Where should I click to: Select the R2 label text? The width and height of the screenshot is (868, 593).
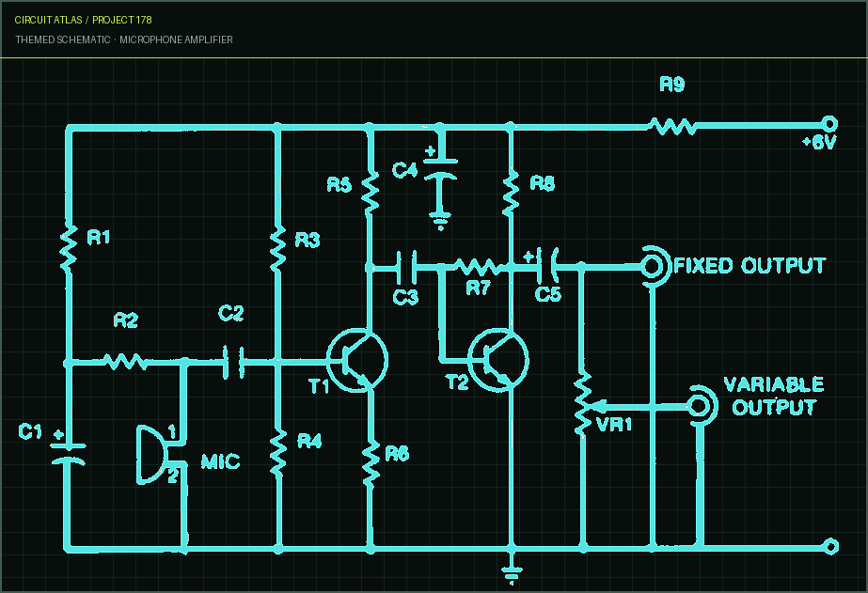tap(126, 320)
